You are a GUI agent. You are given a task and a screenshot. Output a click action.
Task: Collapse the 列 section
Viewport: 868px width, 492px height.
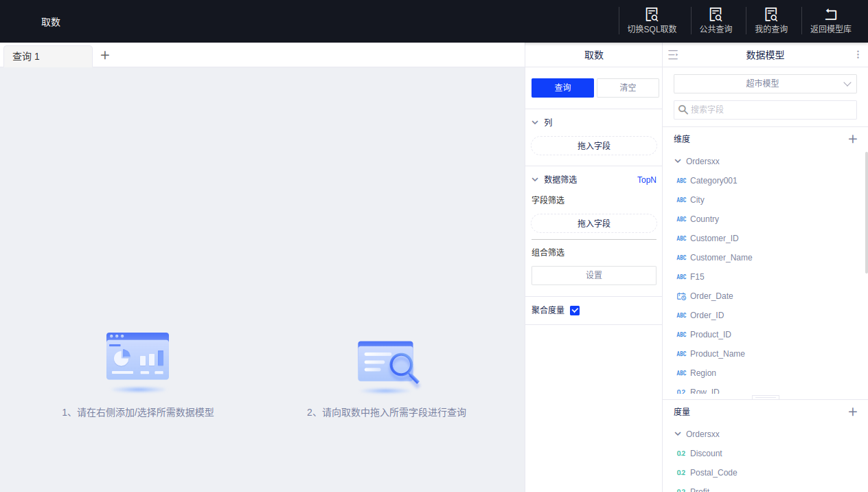pos(536,122)
